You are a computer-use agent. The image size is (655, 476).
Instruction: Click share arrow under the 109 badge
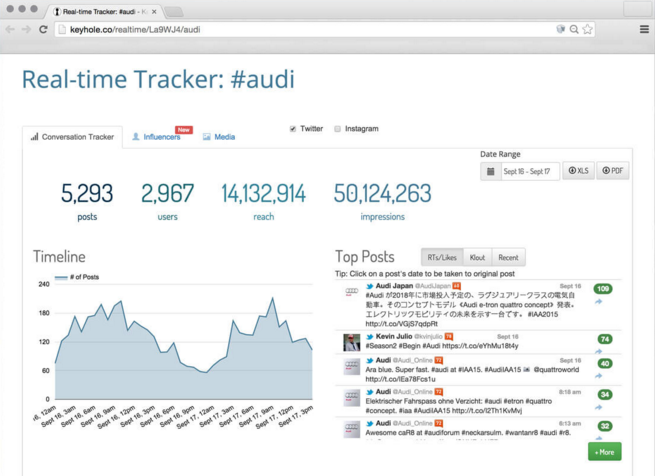point(599,302)
